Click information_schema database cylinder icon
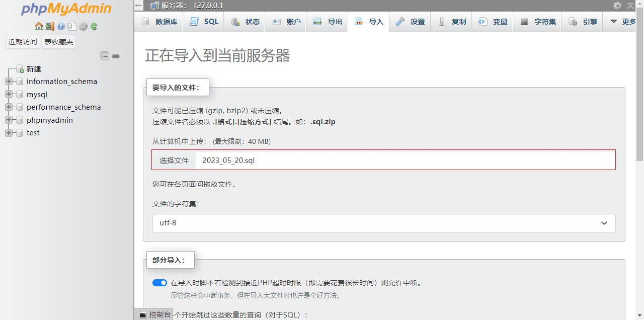 20,82
